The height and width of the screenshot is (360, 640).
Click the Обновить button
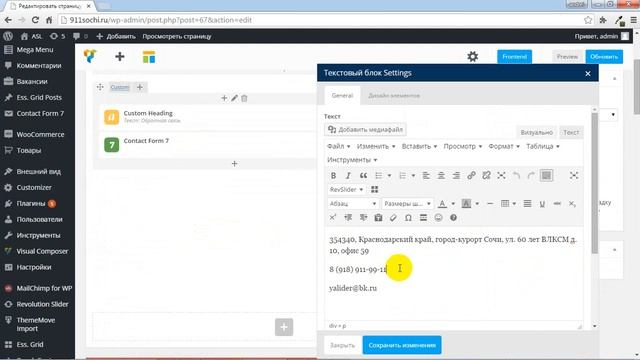[x=604, y=56]
